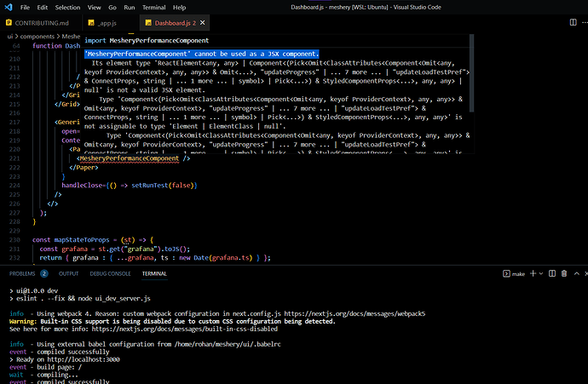Screen dimensions: 588x384
Task: Open the Run menu
Action: pos(130,8)
